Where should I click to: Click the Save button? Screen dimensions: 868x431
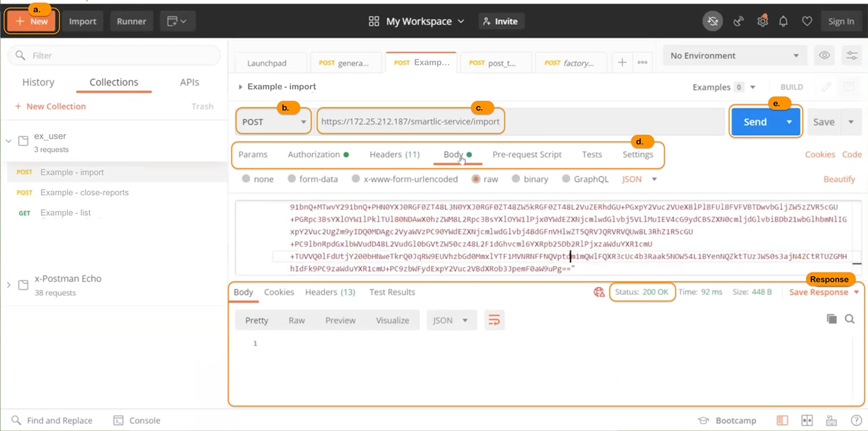pos(823,122)
